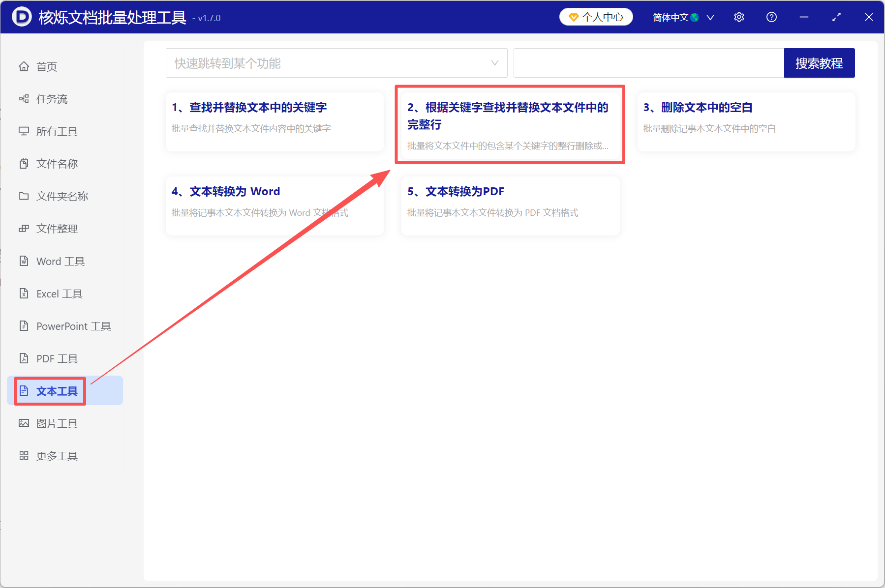Screen dimensions: 885x588
Task: Open the help question-mark icon
Action: 771,17
